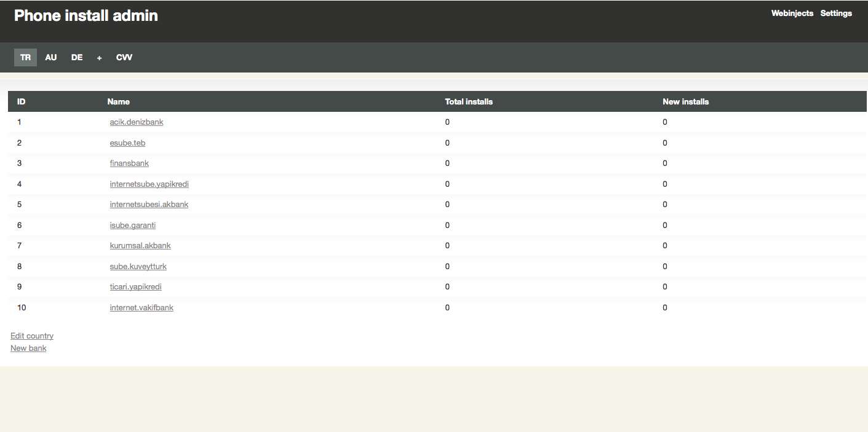This screenshot has height=432, width=868.
Task: Click the Edit country link
Action: tap(32, 336)
